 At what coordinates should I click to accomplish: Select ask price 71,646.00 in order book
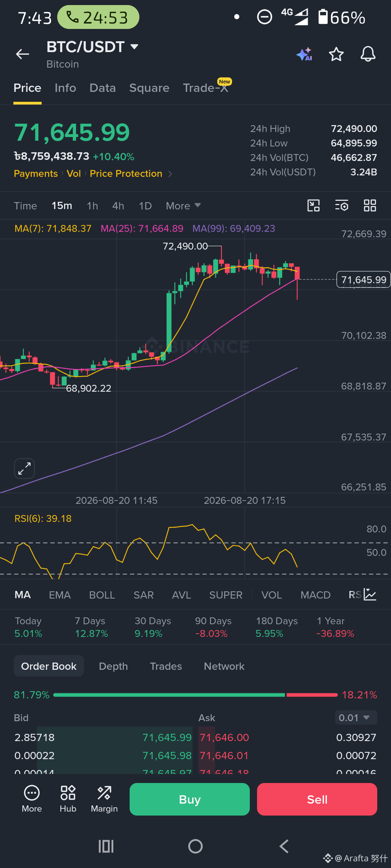coord(224,737)
